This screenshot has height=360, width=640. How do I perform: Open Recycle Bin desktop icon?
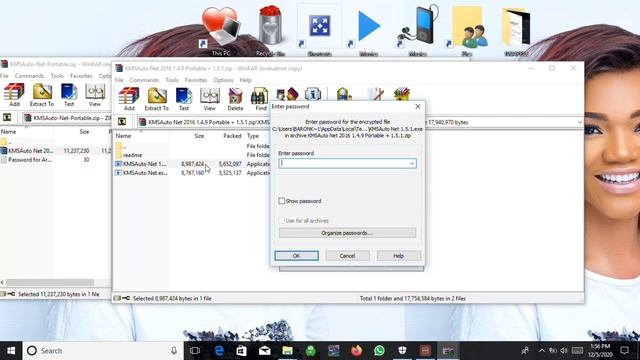tap(270, 31)
